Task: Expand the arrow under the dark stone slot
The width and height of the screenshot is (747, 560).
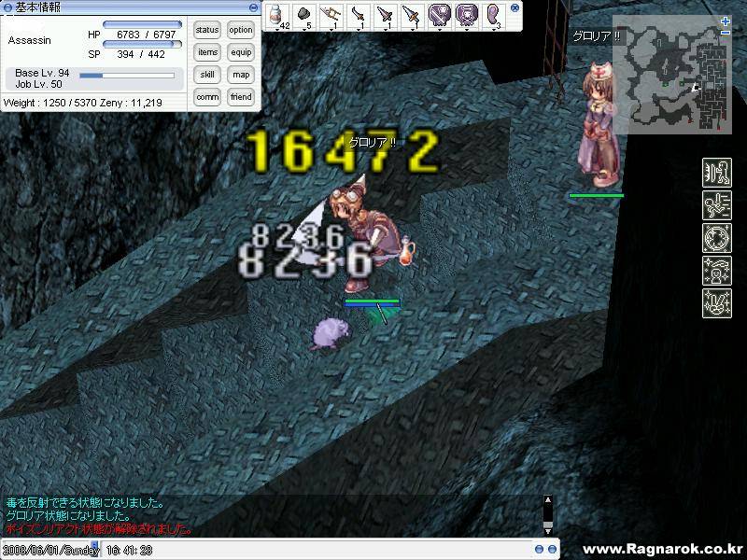Action: 304,30
